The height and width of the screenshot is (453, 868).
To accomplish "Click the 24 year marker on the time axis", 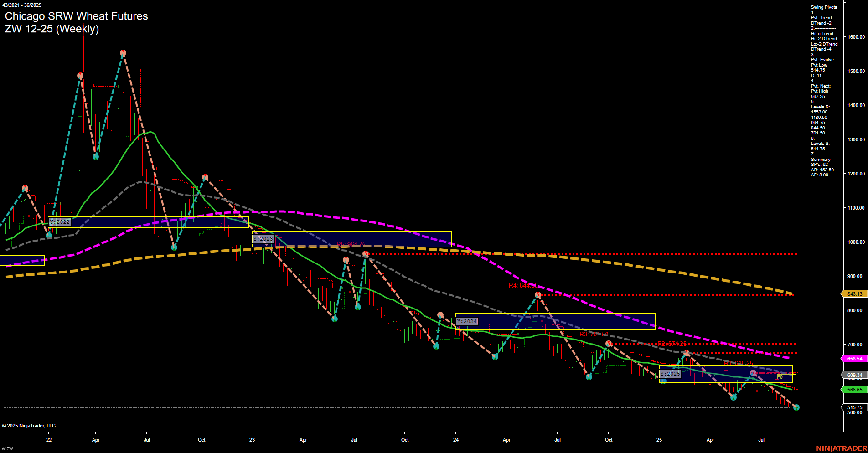I will coord(455,440).
